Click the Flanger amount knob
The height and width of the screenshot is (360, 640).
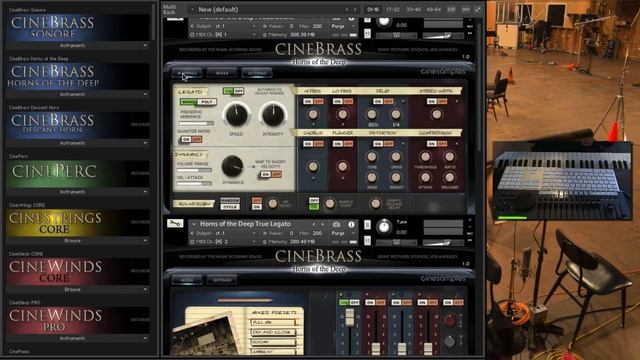[x=342, y=166]
